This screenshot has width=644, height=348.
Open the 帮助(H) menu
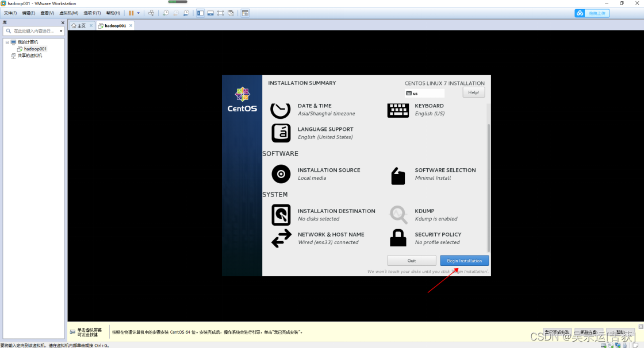pos(113,13)
